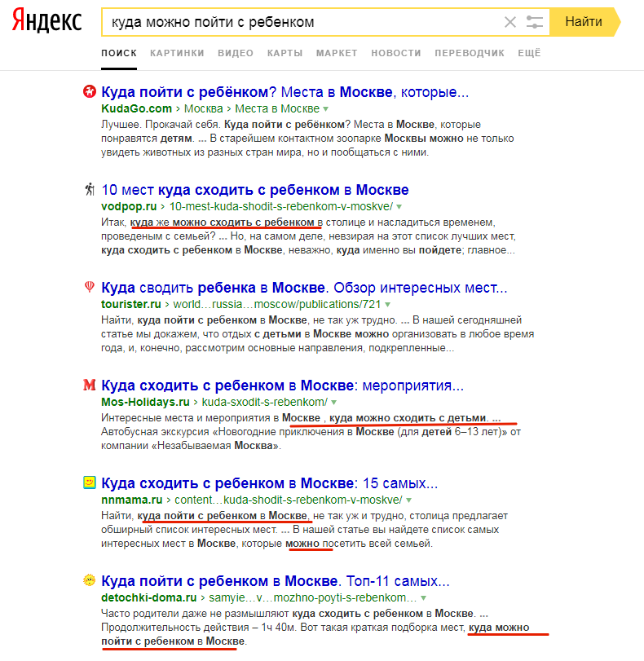Viewport: 644px width, 661px height.
Task: Open result 'Куда пойти с ребёнком? Места в Москве'
Action: point(285,92)
